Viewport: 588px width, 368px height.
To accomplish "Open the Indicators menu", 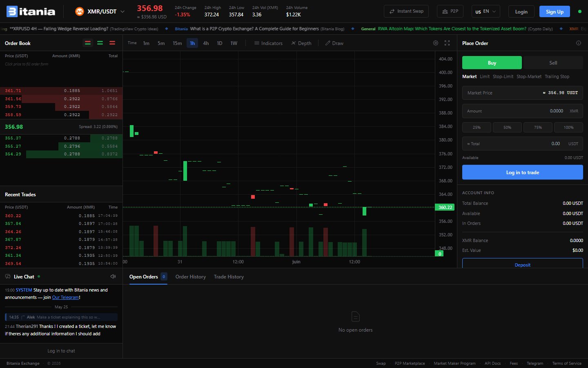I will [268, 43].
